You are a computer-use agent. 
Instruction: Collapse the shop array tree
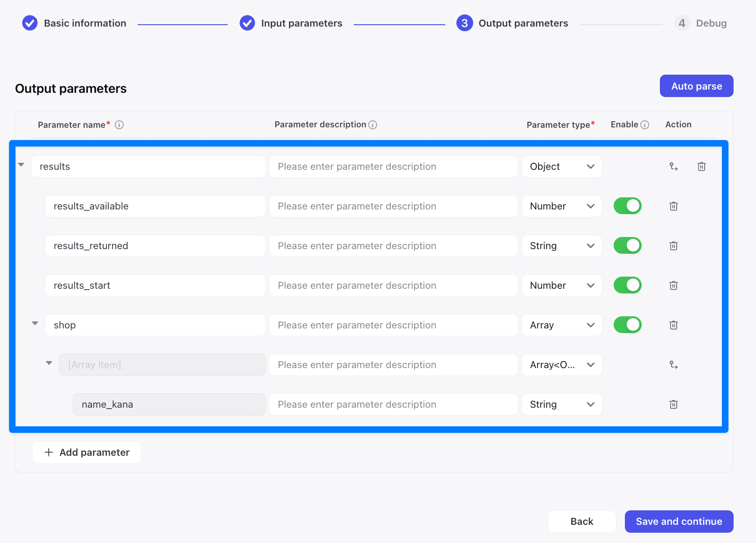coord(35,323)
